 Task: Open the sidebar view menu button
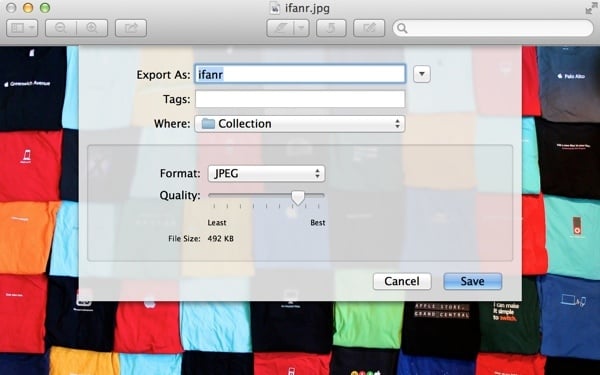[x=22, y=28]
